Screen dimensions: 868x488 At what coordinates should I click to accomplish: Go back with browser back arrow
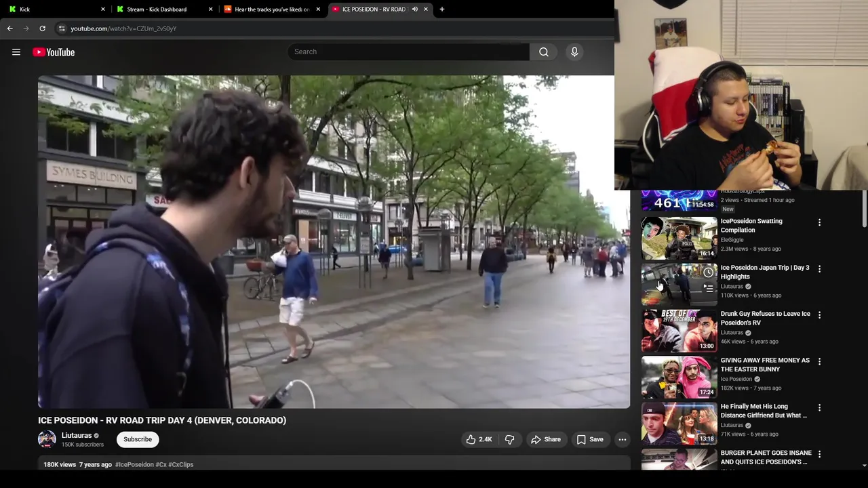[10, 28]
